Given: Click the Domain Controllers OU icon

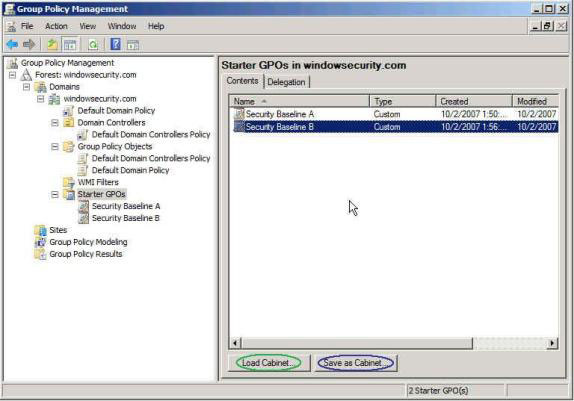Looking at the screenshot, I should [x=68, y=123].
